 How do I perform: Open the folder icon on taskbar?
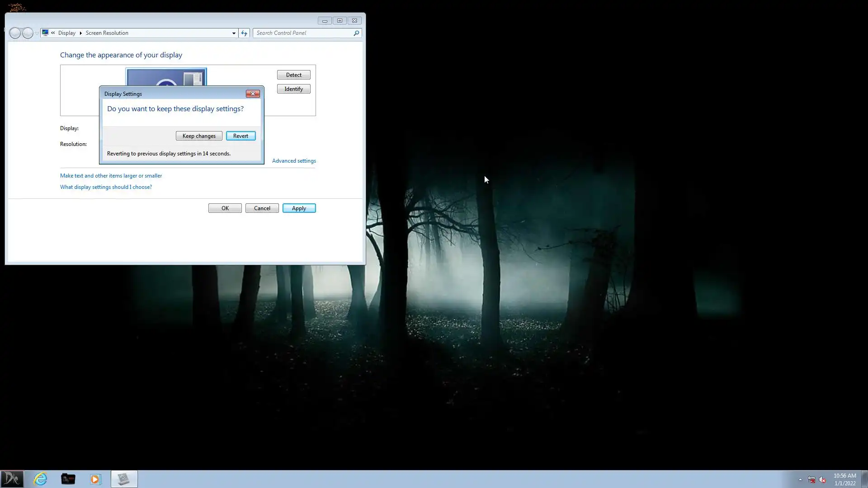pyautogui.click(x=68, y=479)
